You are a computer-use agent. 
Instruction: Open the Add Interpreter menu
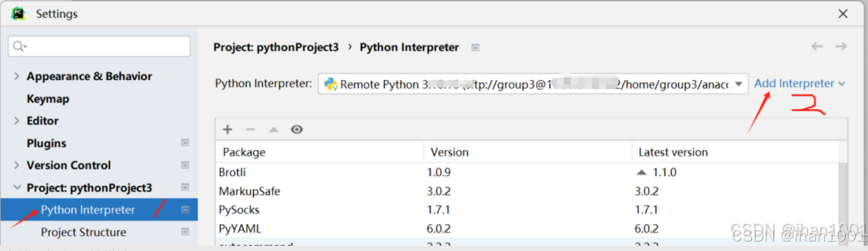pyautogui.click(x=799, y=83)
